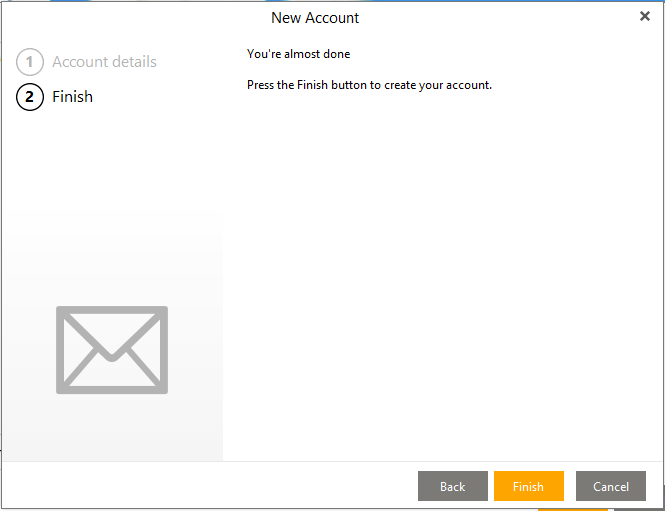Viewport: 665px width, 511px height.
Task: Click the step 1 circle icon
Action: pyautogui.click(x=30, y=62)
